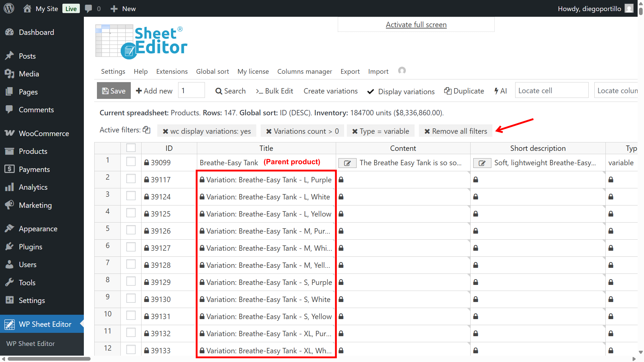Open the Columns manager menu item
Screen dimensions: 644x362
tap(304, 71)
